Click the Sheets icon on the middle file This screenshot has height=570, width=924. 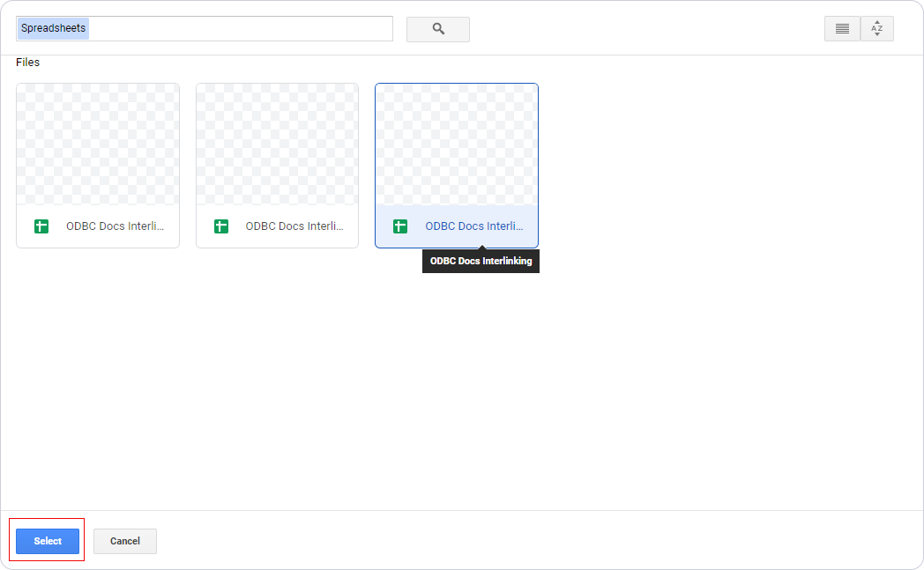pyautogui.click(x=221, y=226)
